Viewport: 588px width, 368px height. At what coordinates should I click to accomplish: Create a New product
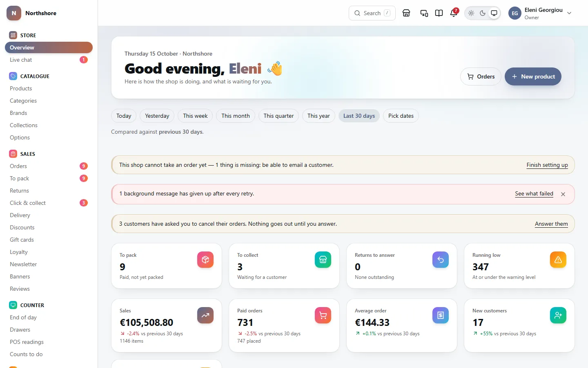tap(533, 76)
